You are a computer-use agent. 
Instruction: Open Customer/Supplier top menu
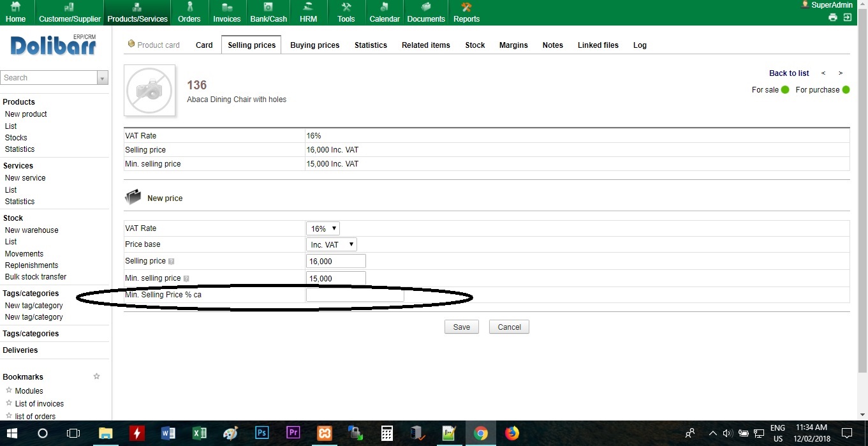[70, 13]
